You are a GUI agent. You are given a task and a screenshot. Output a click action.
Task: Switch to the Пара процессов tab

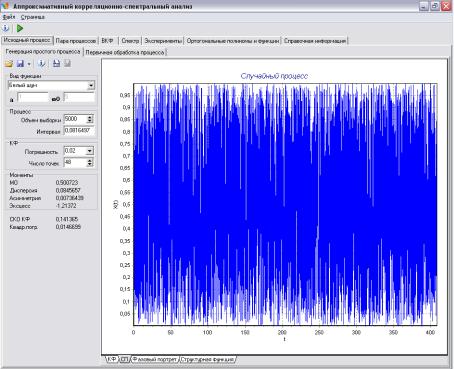[76, 41]
